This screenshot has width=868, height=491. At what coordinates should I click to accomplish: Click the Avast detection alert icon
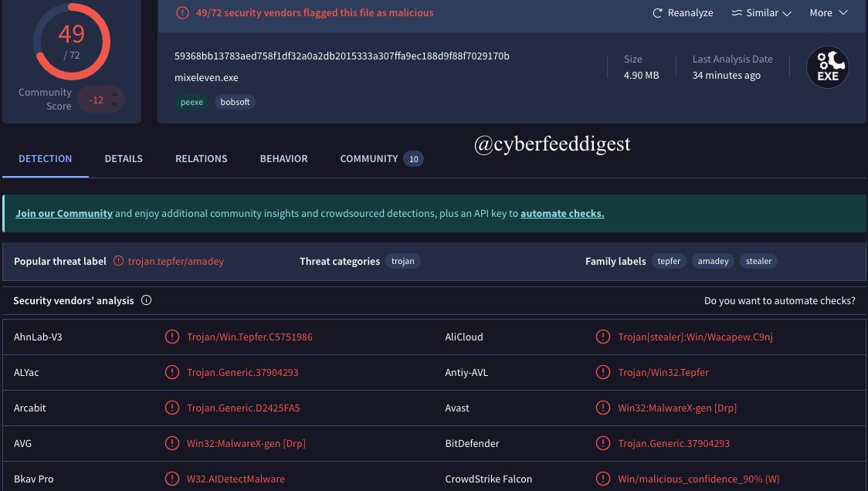click(603, 408)
